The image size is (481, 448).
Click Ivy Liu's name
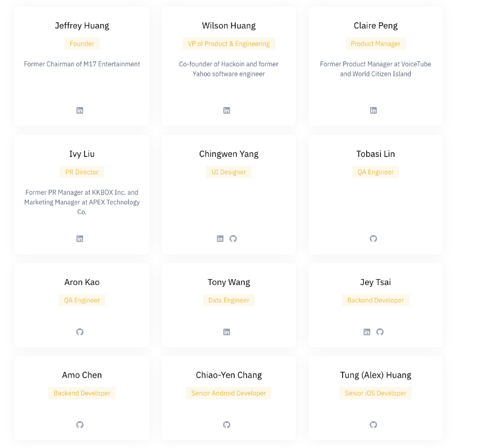[x=82, y=153]
